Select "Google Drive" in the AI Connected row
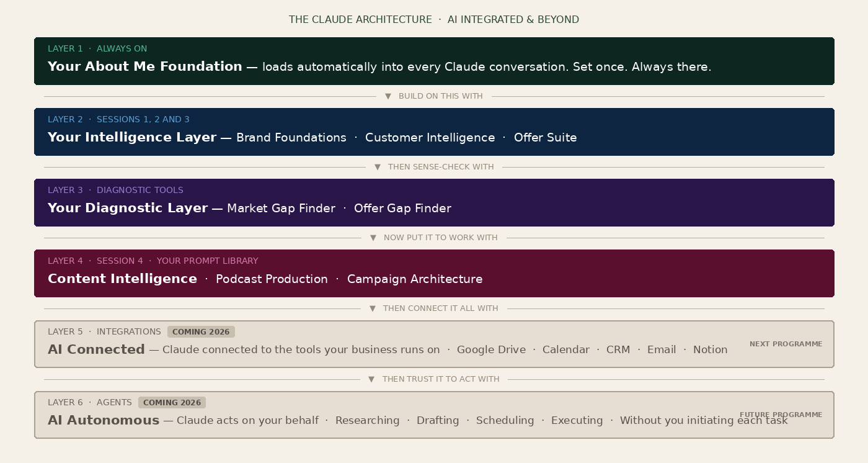This screenshot has height=463, width=868. [x=491, y=350]
